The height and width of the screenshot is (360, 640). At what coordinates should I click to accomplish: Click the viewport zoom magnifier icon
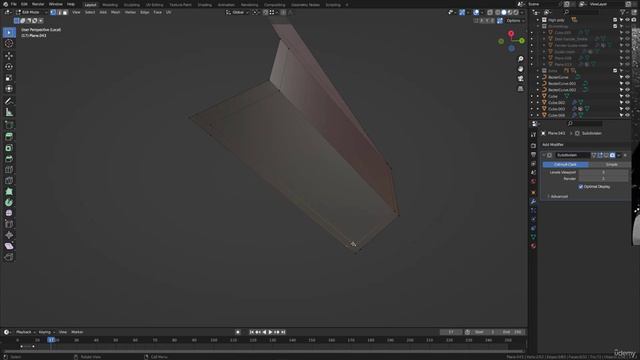[x=520, y=59]
